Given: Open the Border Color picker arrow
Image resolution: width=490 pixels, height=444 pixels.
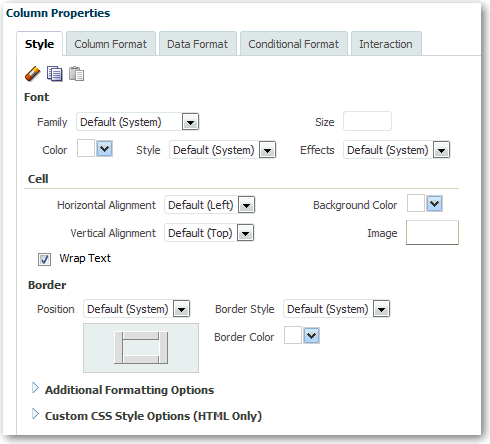Looking at the screenshot, I should click(x=311, y=335).
